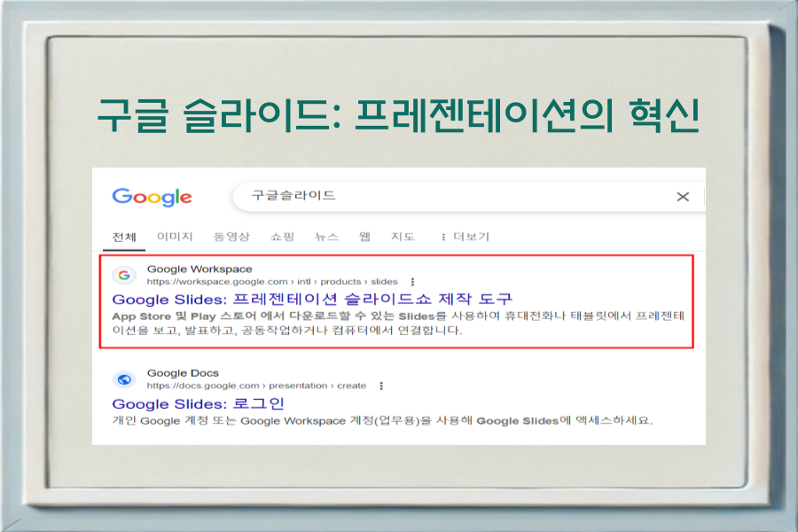Click the slide title 구글 슬라이드: 프레젠테이션의 혁신
This screenshot has width=798, height=532.
pos(398,115)
